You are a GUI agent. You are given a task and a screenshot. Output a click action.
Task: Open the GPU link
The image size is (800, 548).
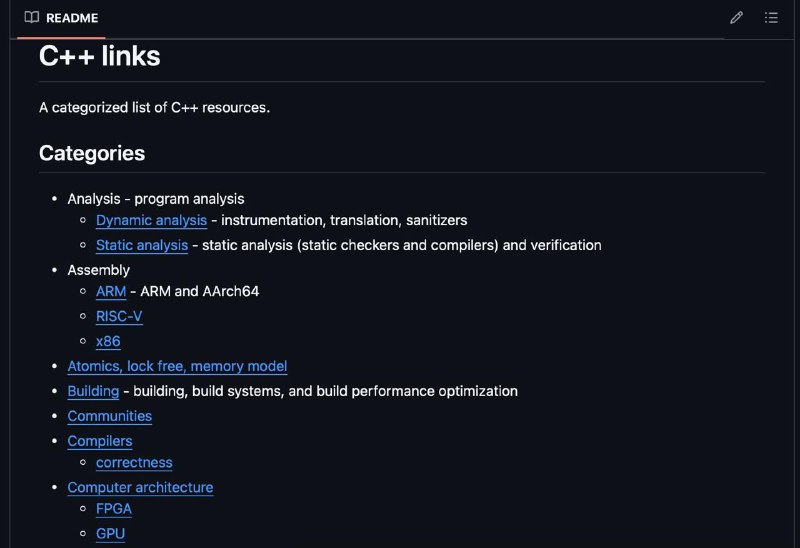pyautogui.click(x=110, y=534)
